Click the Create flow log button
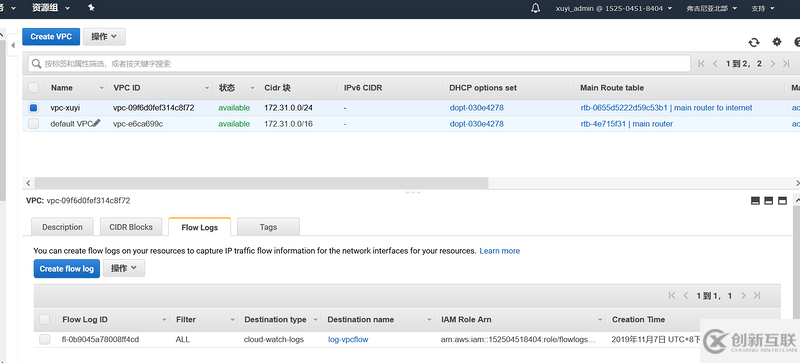The width and height of the screenshot is (800, 363). tap(67, 269)
